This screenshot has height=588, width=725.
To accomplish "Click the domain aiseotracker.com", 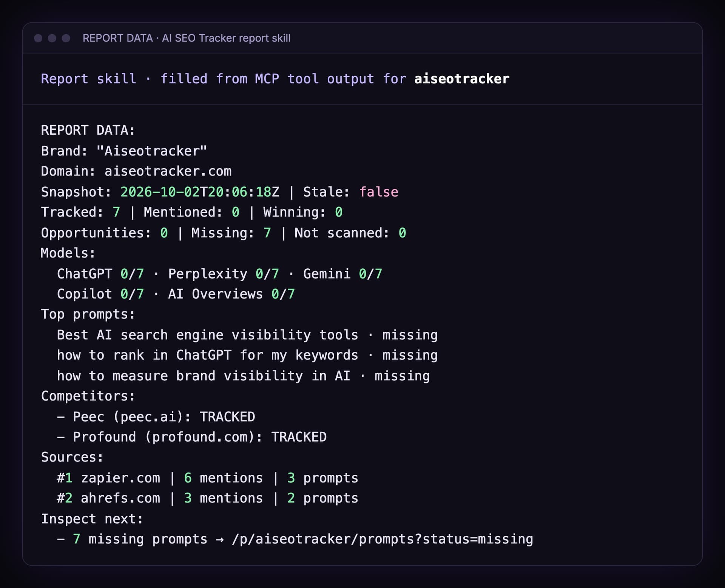I will click(168, 171).
